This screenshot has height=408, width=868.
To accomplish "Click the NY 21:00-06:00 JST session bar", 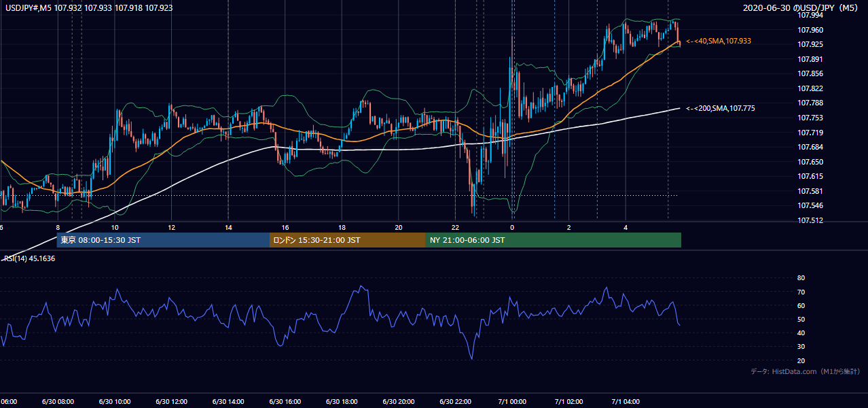I will [x=554, y=240].
